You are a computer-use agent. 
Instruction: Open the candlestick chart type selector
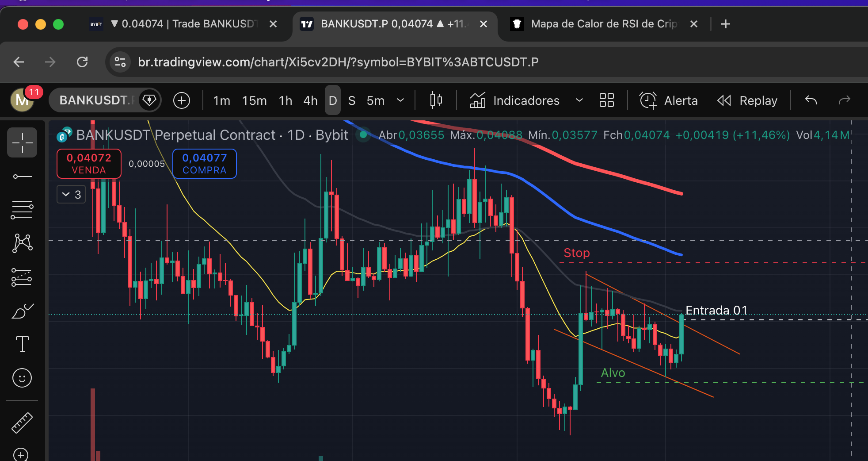point(436,100)
